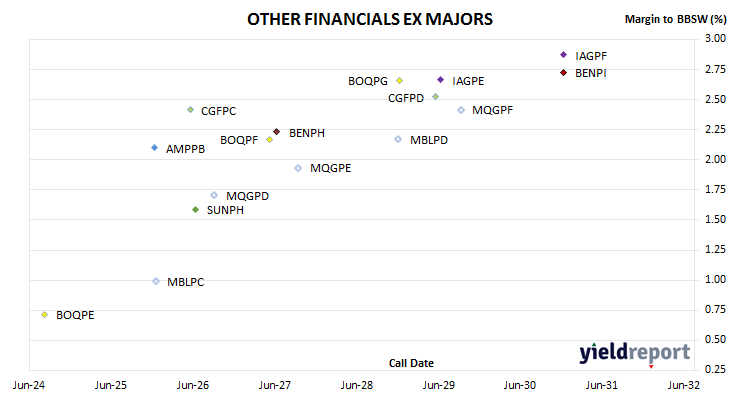Select the 2.00 y-axis tick label

pyautogui.click(x=715, y=159)
